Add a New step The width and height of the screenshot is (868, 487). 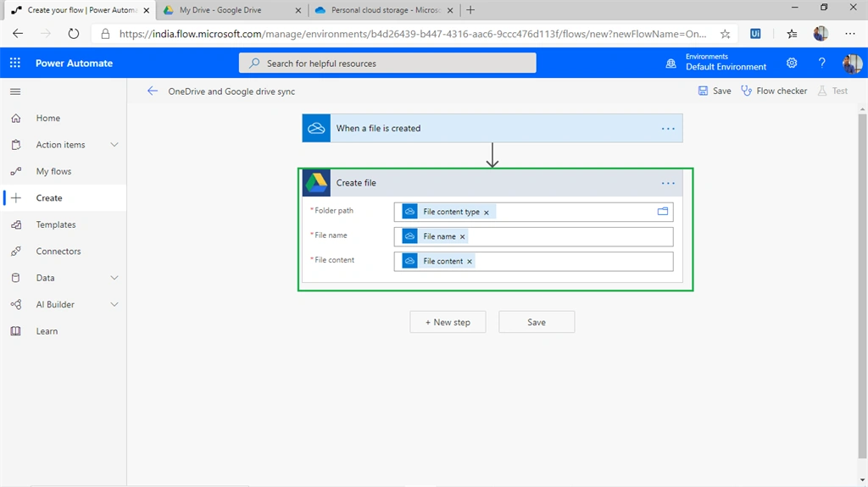click(448, 322)
